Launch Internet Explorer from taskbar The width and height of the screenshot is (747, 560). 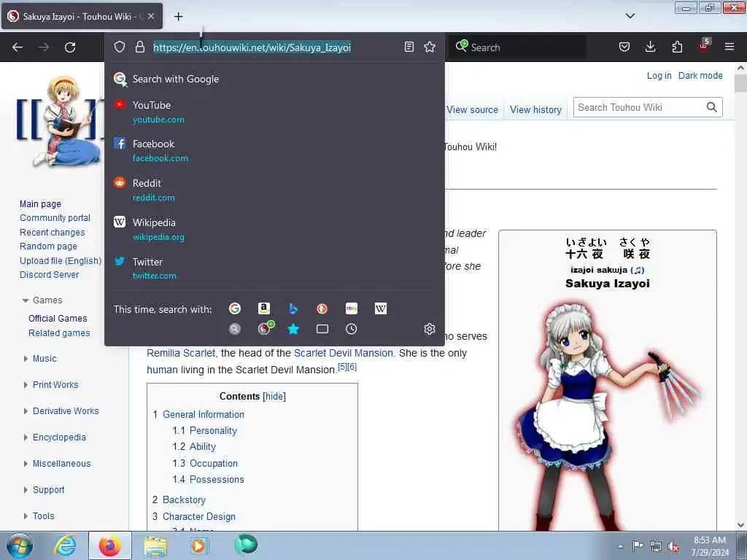[65, 545]
